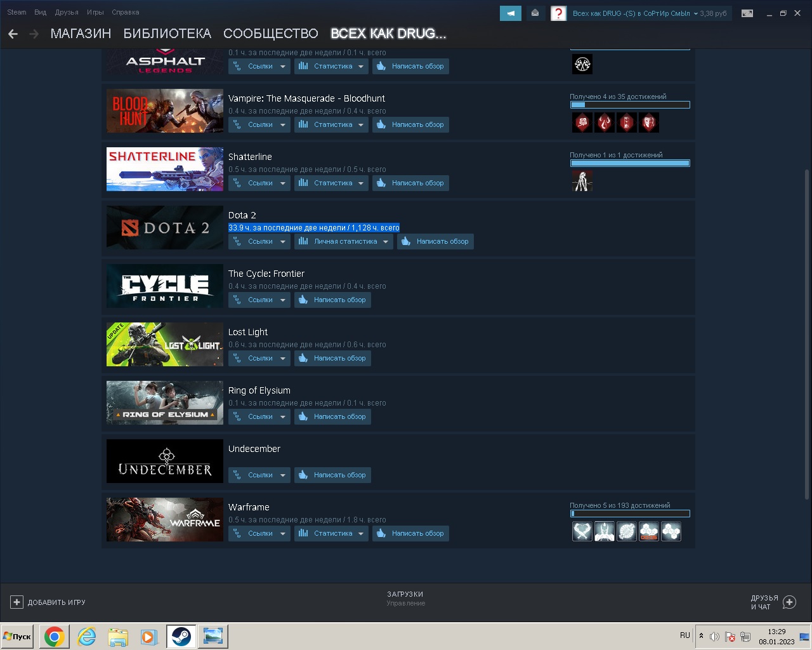
Task: Click fourth Bloodhunt achievement icon
Action: (x=649, y=123)
